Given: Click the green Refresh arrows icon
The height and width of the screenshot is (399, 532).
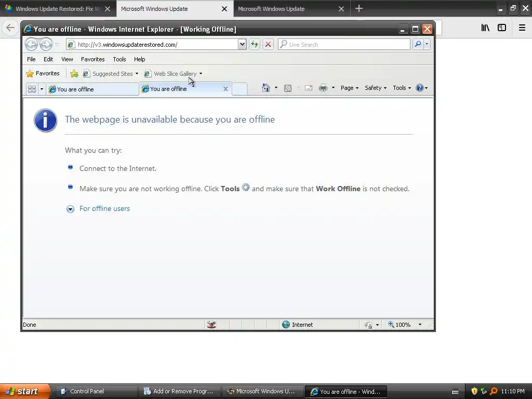Looking at the screenshot, I should click(x=255, y=45).
